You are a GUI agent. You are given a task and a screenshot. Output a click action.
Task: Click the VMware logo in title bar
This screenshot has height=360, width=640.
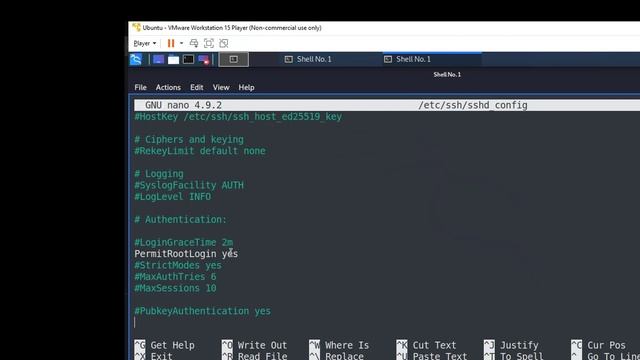pyautogui.click(x=136, y=28)
